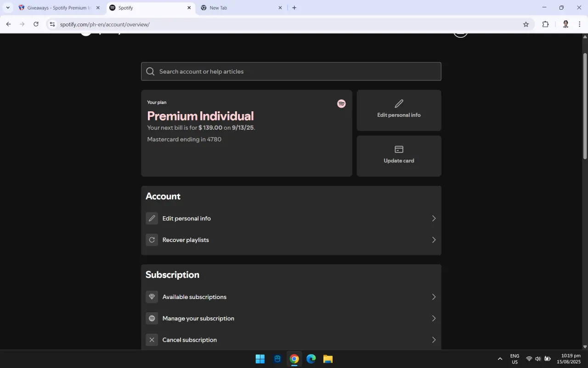Viewport: 588px width, 368px height.
Task: Close the New Tab tab
Action: click(280, 8)
